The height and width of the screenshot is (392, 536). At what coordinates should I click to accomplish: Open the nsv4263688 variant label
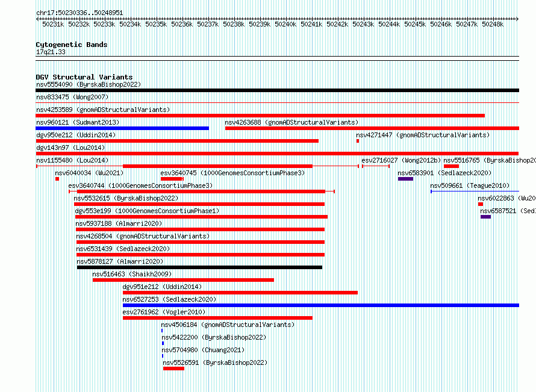click(291, 122)
